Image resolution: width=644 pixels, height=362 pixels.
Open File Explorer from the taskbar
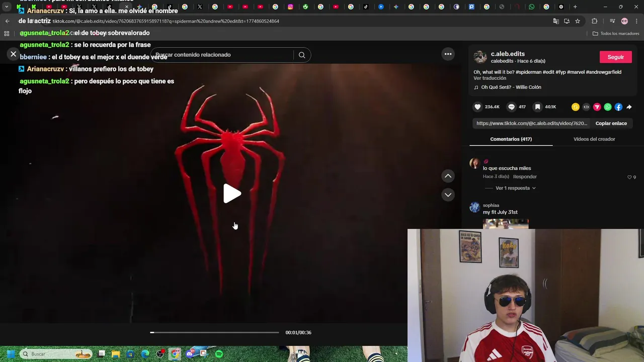[116, 354]
